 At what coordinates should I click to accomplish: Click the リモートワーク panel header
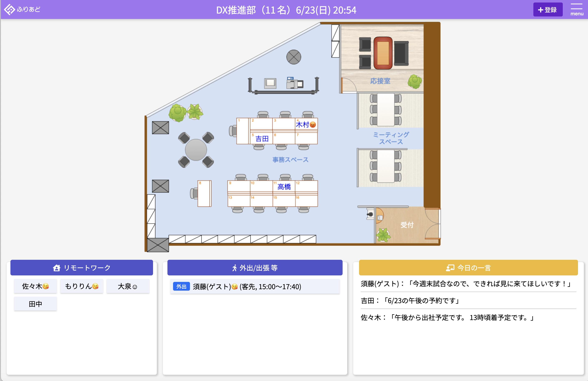tap(82, 267)
